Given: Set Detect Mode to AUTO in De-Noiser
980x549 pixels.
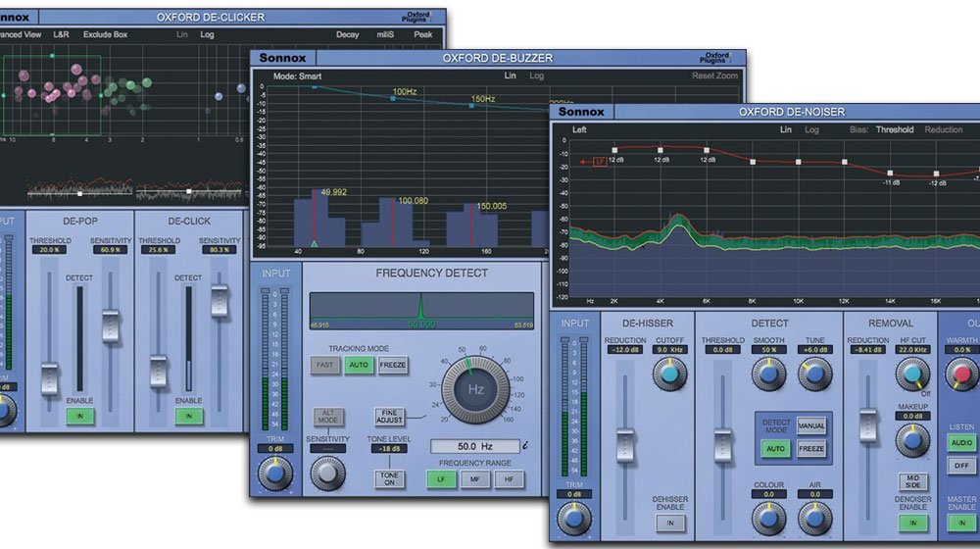Looking at the screenshot, I should [775, 448].
